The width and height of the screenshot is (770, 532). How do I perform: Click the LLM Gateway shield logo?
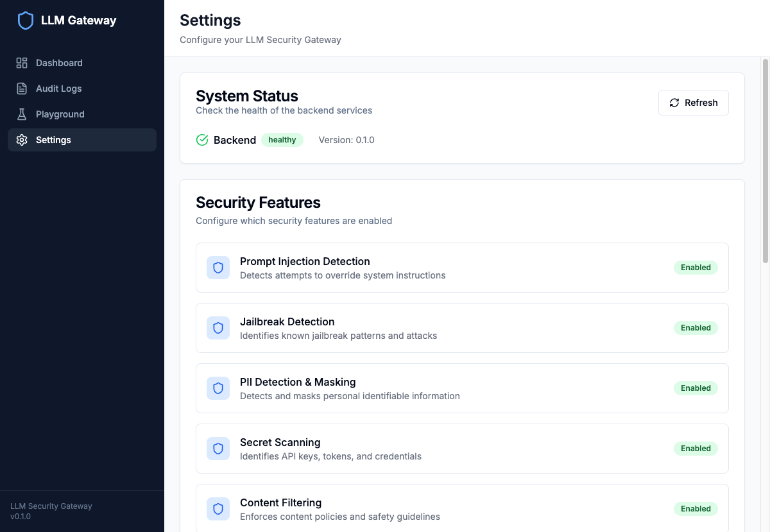coord(25,21)
